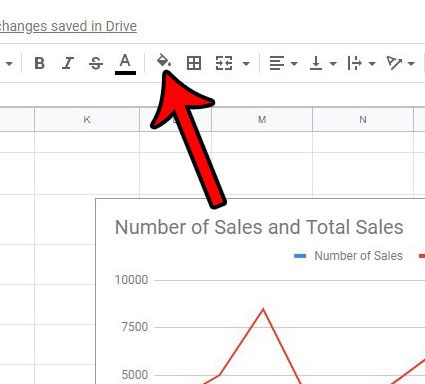Click the 5000 axis label on chart

click(x=135, y=375)
